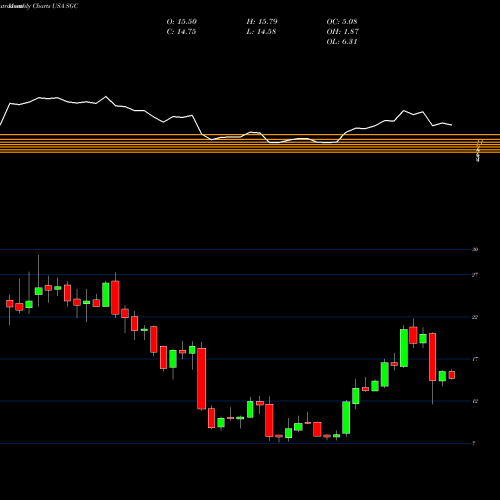
Task: Click the price axis label 17
Action: tap(475, 359)
